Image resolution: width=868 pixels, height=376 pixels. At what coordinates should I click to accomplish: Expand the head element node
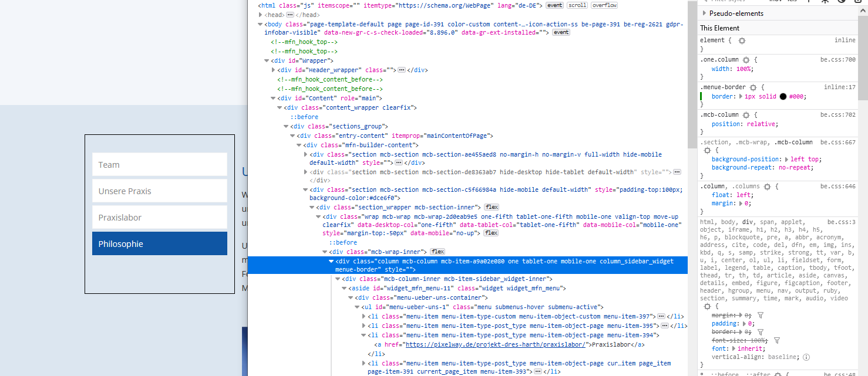pos(260,15)
